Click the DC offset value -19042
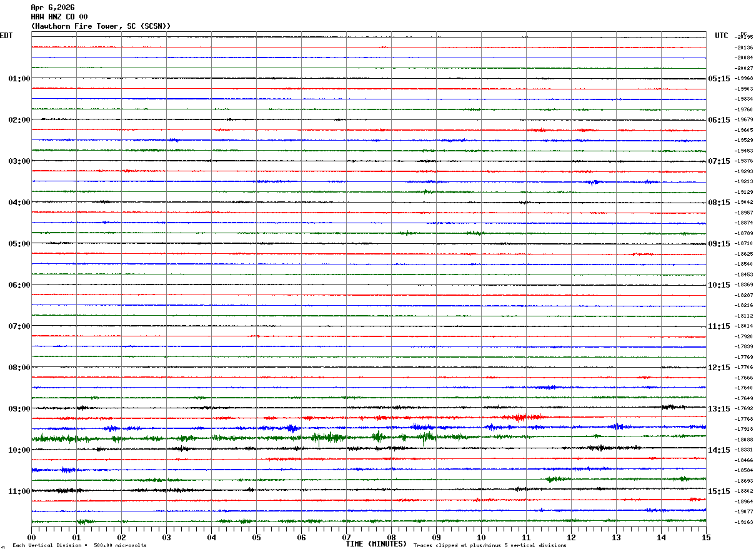The height and width of the screenshot is (554, 756). pyautogui.click(x=744, y=202)
